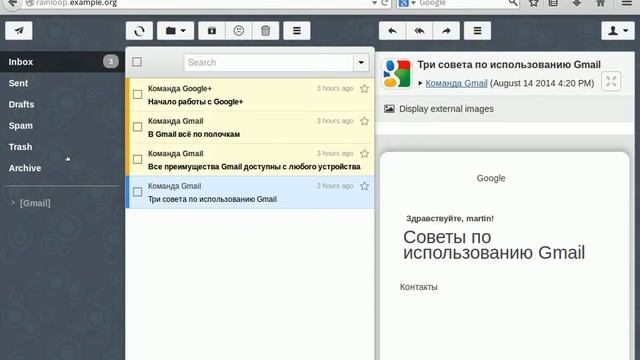Click the Команда Gmail sender link

pos(456,83)
